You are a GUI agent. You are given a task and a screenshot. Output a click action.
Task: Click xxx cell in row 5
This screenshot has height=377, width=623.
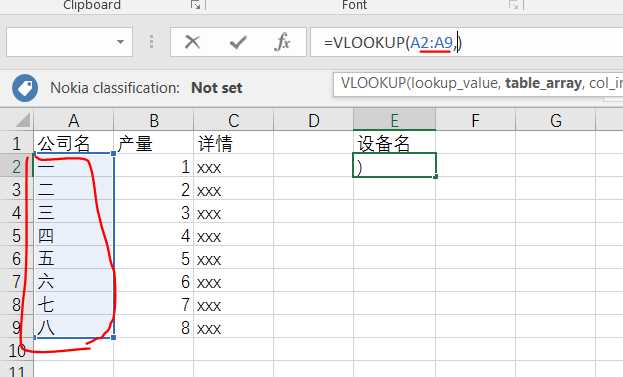click(234, 235)
